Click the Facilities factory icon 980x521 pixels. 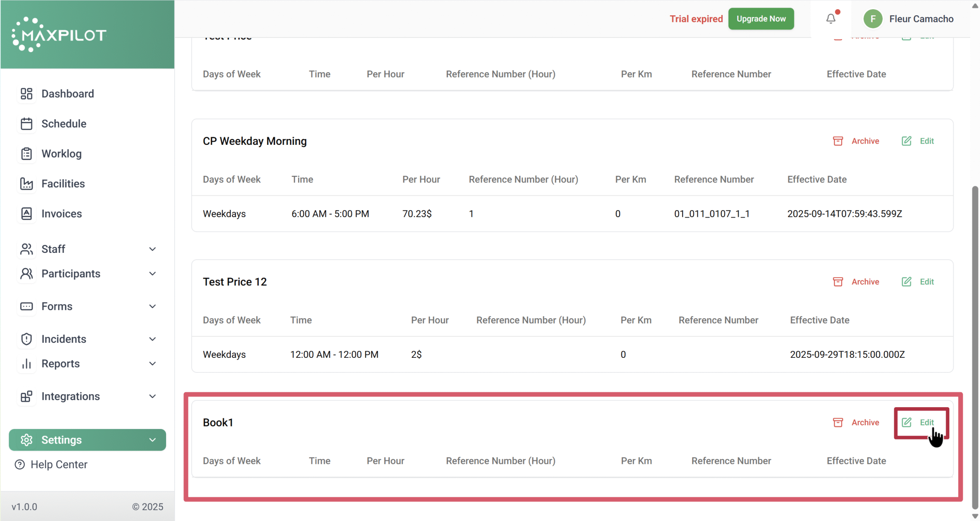click(26, 183)
